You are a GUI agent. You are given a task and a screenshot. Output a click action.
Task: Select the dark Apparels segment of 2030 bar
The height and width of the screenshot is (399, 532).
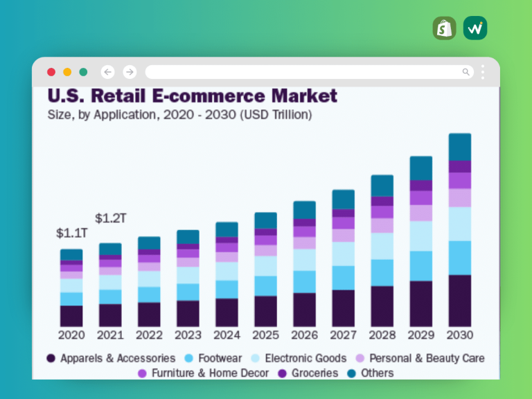point(460,301)
